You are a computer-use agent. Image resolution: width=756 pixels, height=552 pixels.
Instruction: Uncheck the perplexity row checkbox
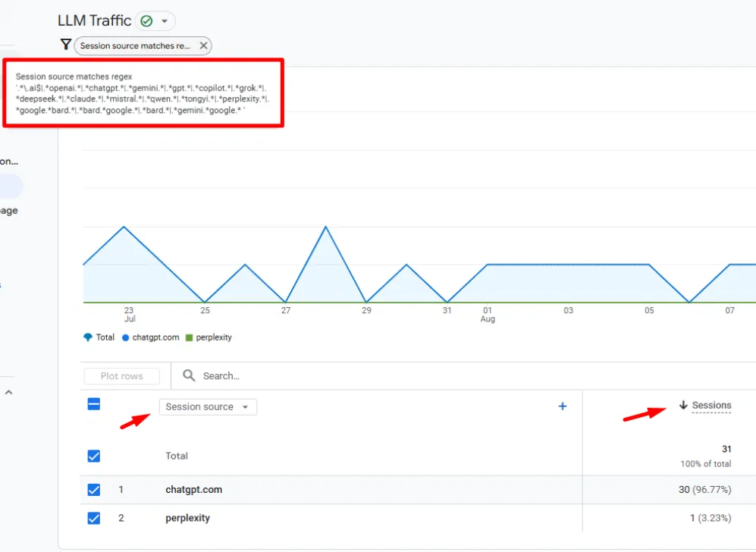pos(94,518)
